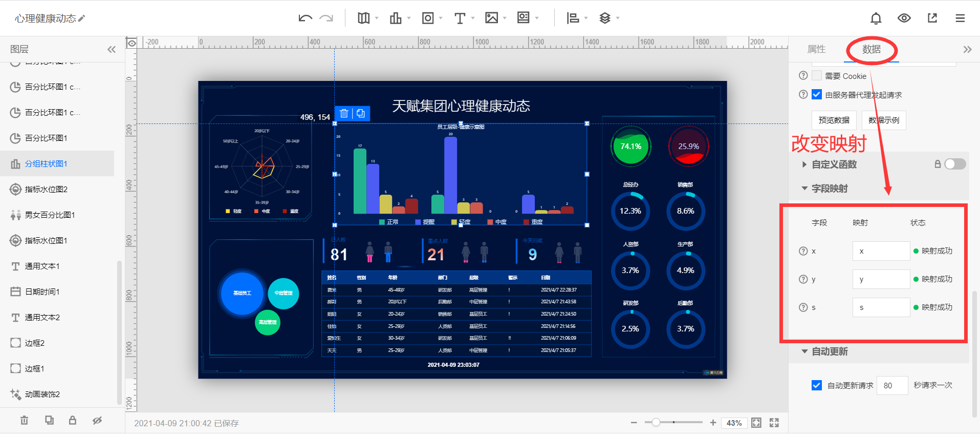Switch to the 数据 tab

pos(872,49)
